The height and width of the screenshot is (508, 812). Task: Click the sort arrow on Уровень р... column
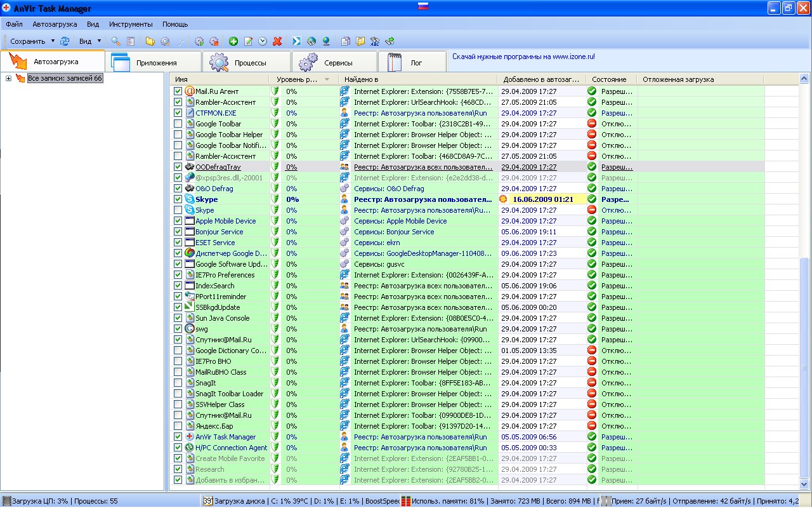tap(327, 79)
